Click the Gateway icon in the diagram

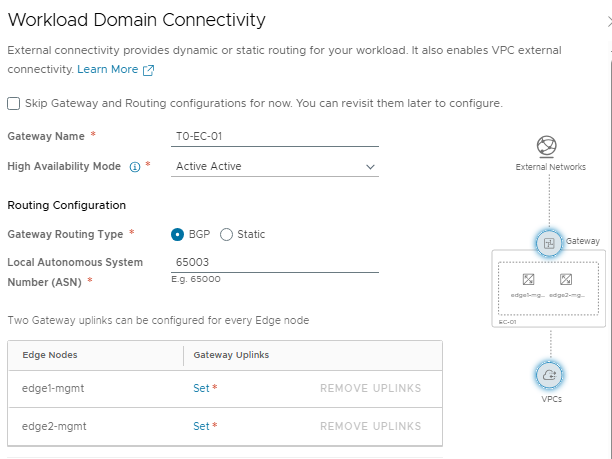click(548, 242)
